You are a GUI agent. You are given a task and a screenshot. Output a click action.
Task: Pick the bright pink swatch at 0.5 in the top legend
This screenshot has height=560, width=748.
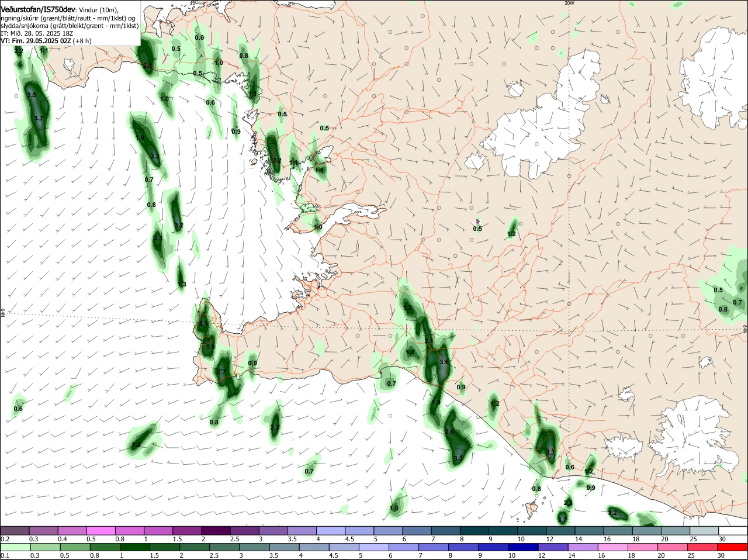pyautogui.click(x=101, y=530)
